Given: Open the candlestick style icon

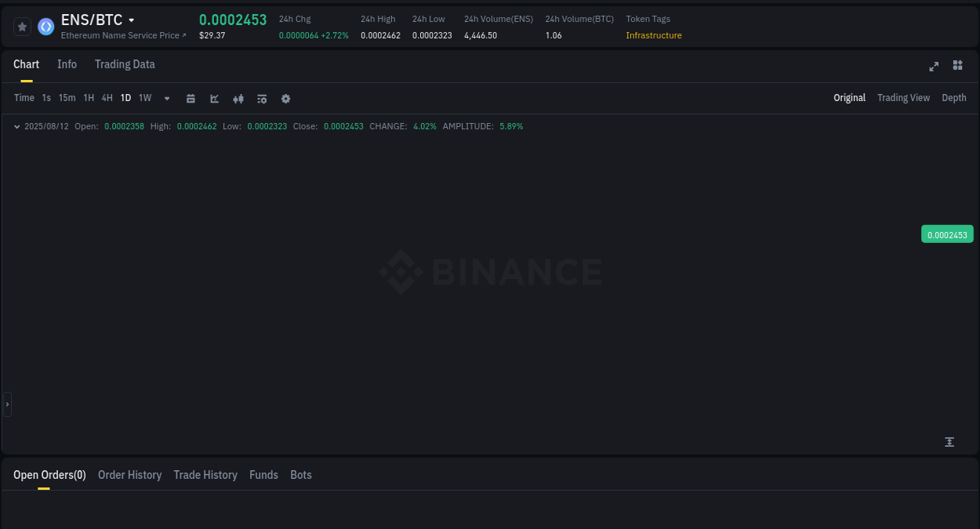Looking at the screenshot, I should 238,99.
